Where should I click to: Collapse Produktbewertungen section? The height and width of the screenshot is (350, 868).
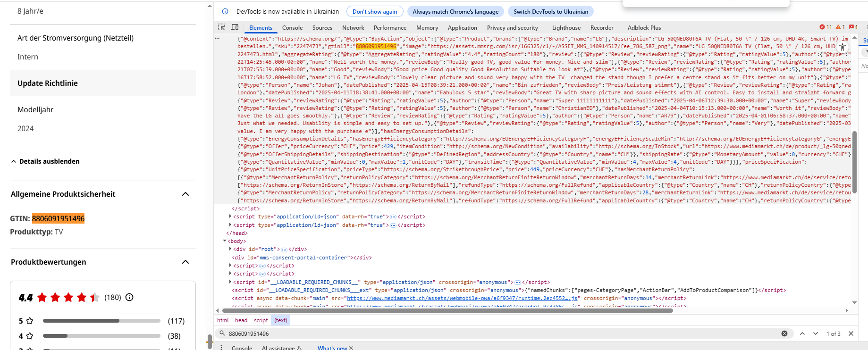pyautogui.click(x=185, y=262)
